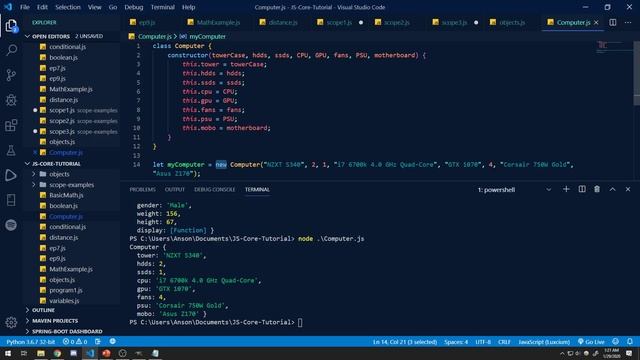Open the Explorer view in activity bar
The width and height of the screenshot is (640, 360).
[11, 26]
